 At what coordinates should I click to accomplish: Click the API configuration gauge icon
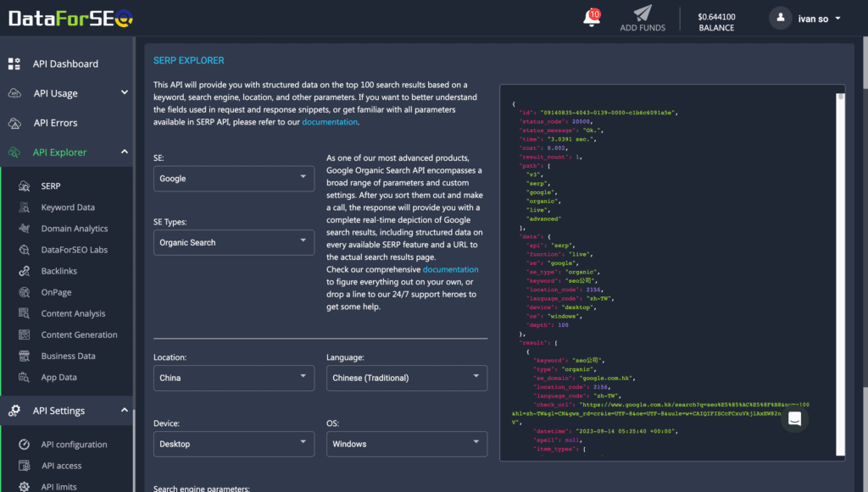25,445
